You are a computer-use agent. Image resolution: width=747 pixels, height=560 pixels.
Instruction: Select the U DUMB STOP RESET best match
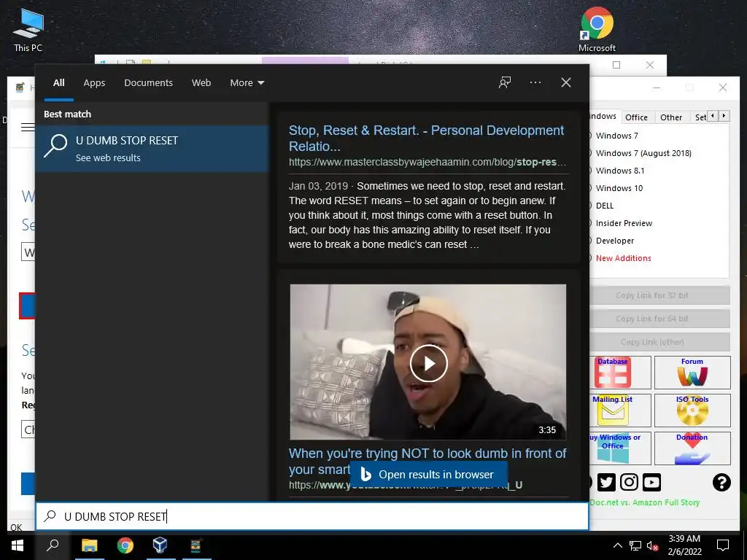(x=152, y=148)
